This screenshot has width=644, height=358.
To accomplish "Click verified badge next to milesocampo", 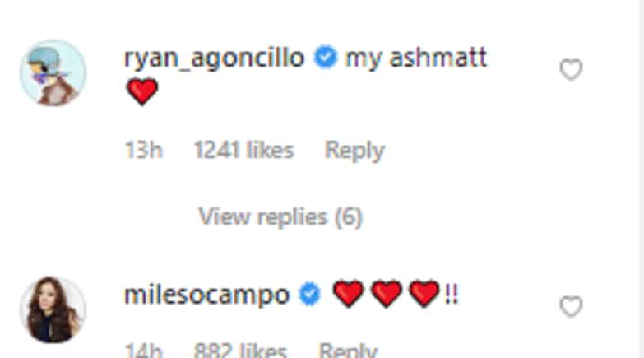I will 310,295.
